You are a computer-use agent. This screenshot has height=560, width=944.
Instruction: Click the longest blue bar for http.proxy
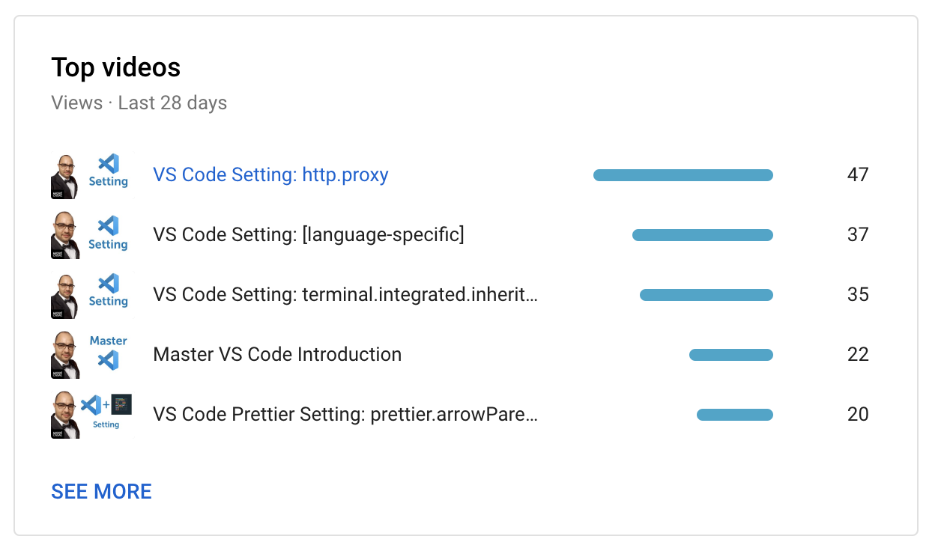coord(683,174)
